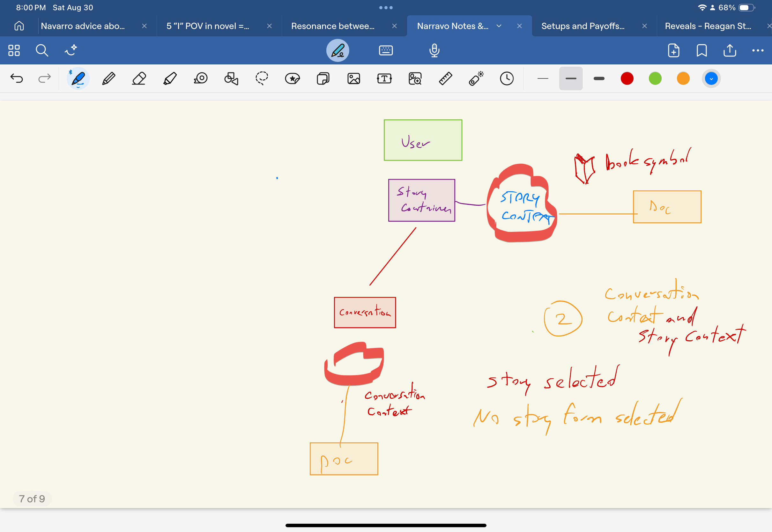This screenshot has height=532, width=772.
Task: Open the more options menu
Action: click(x=758, y=50)
